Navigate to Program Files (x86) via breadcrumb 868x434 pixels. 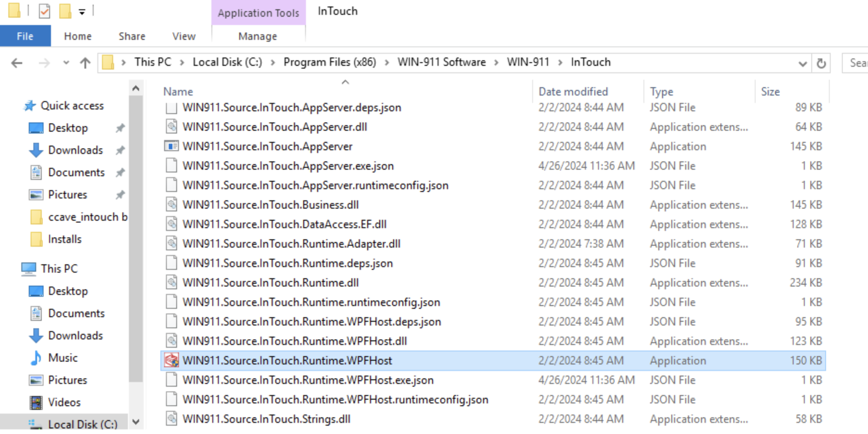[330, 62]
